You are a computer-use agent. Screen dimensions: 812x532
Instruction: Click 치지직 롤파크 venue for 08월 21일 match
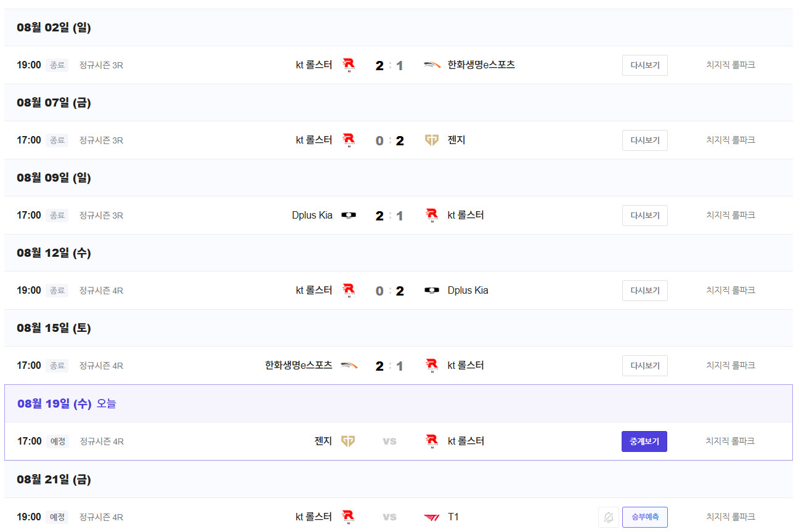click(731, 517)
